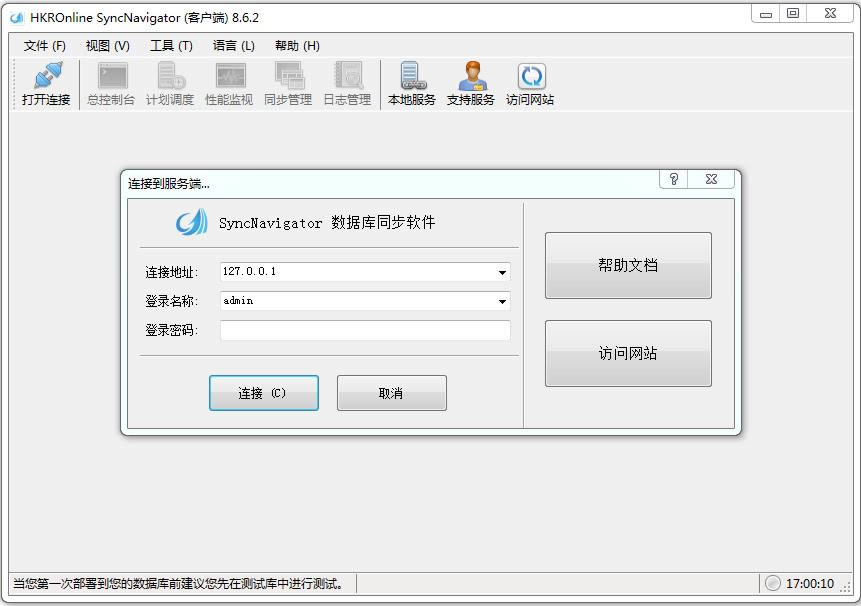Image resolution: width=861 pixels, height=606 pixels.
Task: Open the 帮助文档 button
Action: [628, 265]
